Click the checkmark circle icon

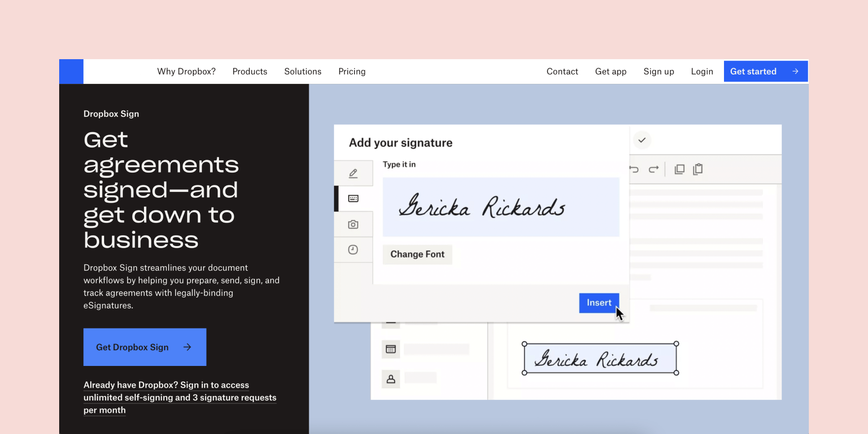point(642,140)
